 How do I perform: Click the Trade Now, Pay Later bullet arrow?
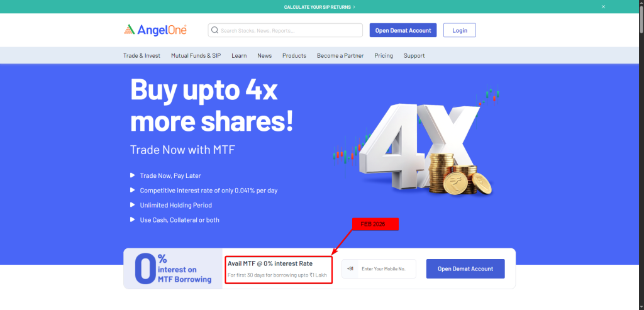[x=132, y=175]
